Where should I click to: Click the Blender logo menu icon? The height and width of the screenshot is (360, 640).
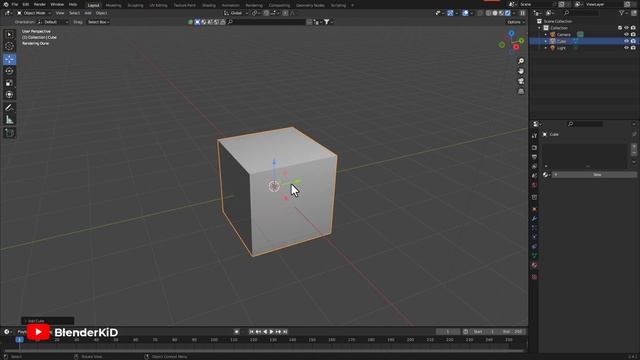tap(6, 4)
